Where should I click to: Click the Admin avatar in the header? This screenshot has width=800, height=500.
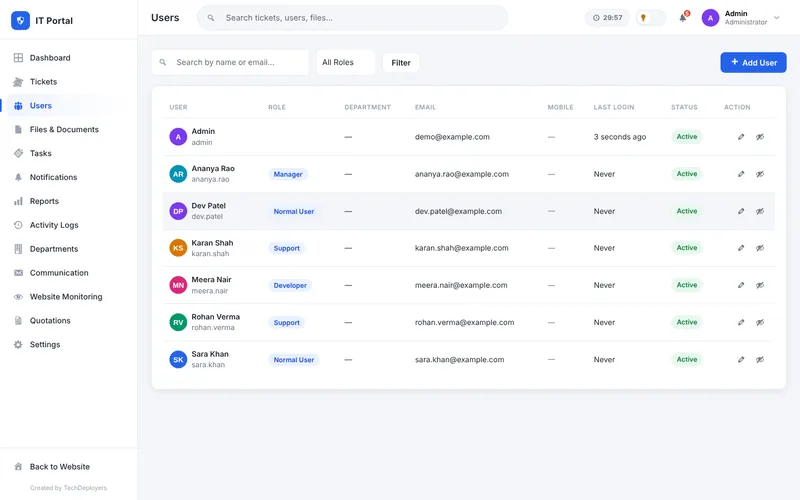click(x=710, y=18)
